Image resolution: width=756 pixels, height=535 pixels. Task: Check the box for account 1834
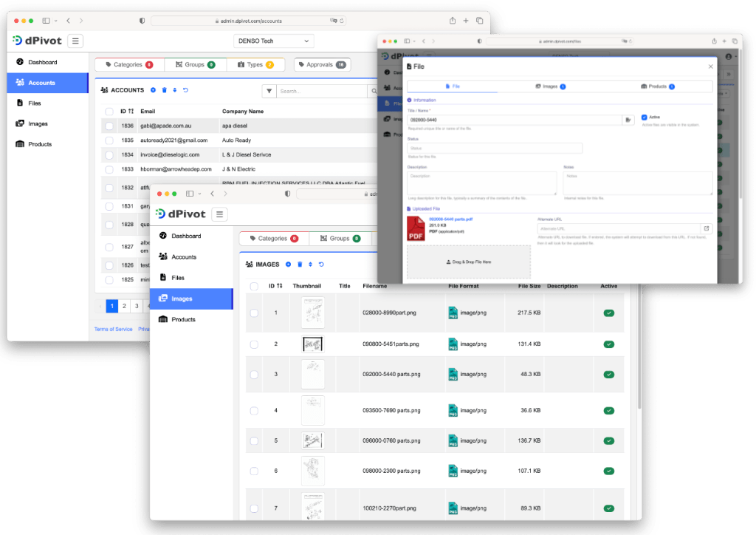[109, 155]
